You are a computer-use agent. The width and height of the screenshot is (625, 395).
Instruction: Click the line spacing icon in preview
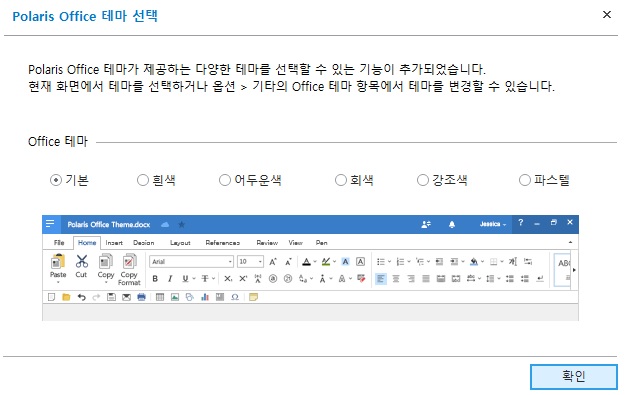(x=490, y=279)
